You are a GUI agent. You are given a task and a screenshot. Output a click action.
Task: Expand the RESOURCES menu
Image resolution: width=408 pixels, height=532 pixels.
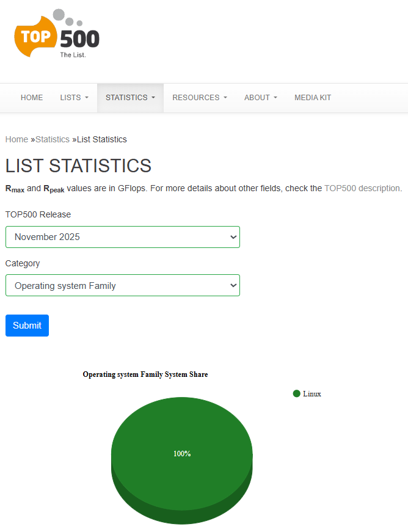(199, 98)
